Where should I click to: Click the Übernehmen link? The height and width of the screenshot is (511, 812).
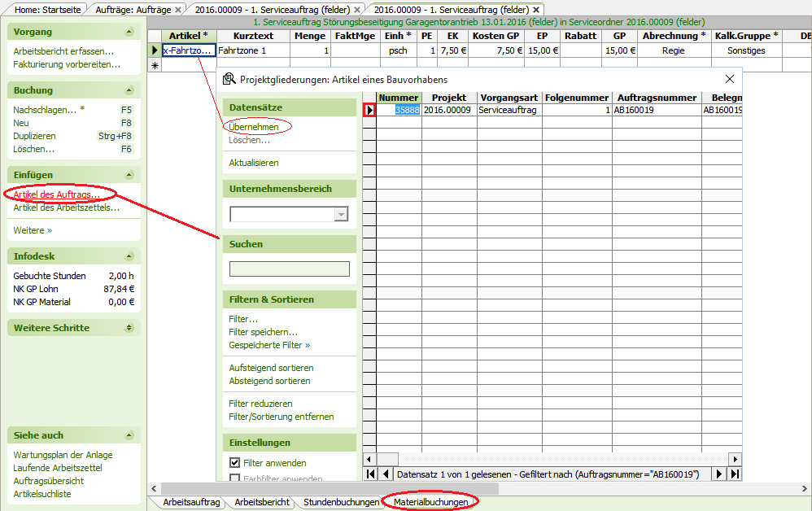tap(254, 127)
